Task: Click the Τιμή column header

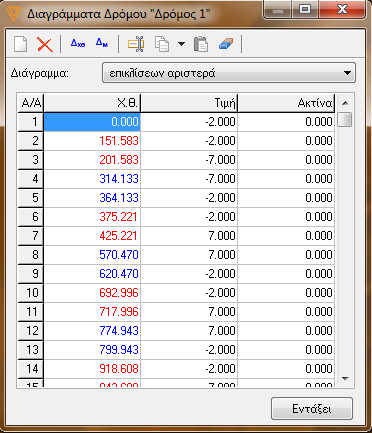Action: point(189,103)
